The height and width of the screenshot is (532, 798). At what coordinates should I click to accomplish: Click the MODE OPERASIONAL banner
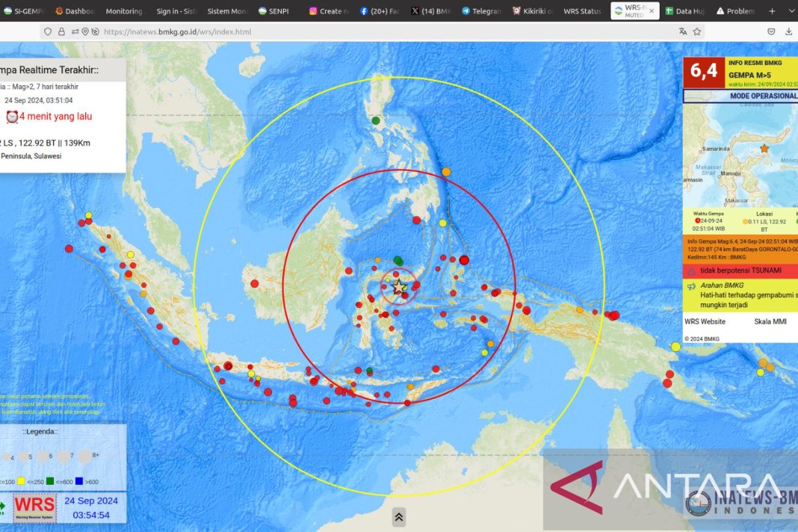click(x=741, y=96)
